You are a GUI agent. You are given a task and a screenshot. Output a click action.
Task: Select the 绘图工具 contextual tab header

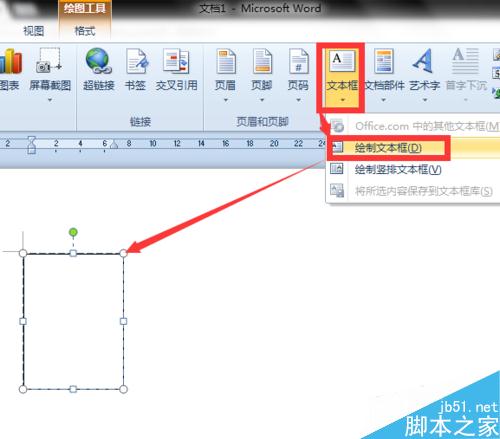[85, 8]
